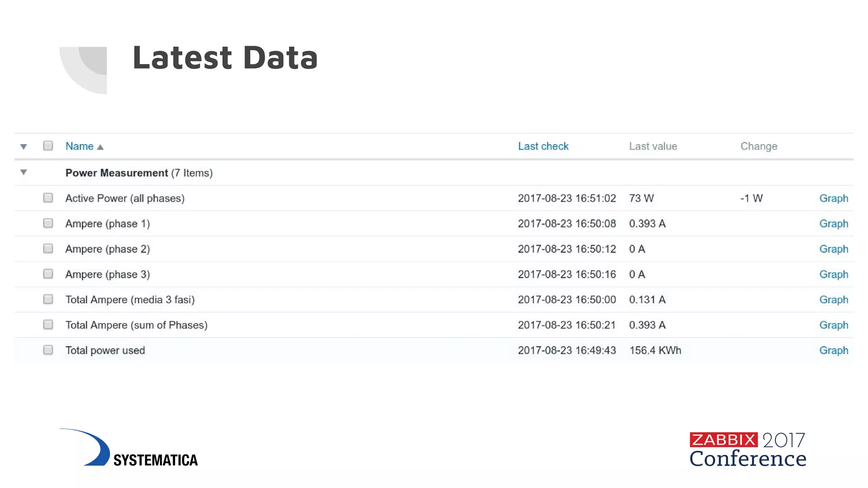Open Graph for Ampere (phase 3)
Viewport: 868px width, 488px height.
click(834, 274)
